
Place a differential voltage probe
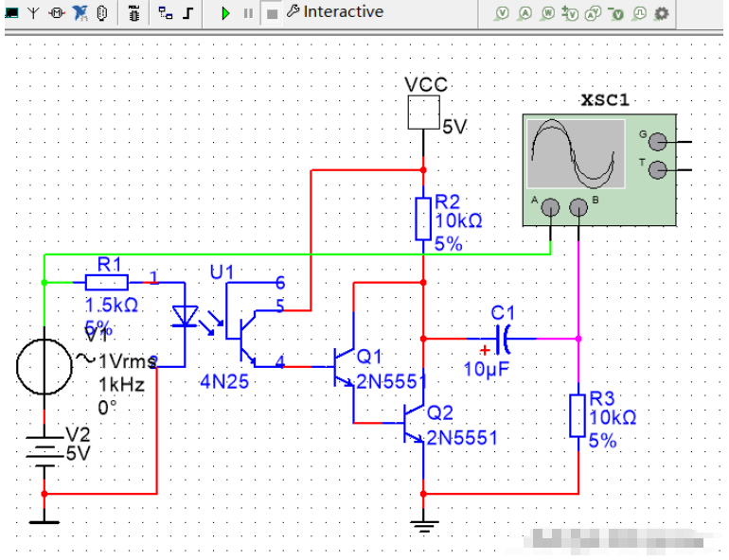click(571, 13)
